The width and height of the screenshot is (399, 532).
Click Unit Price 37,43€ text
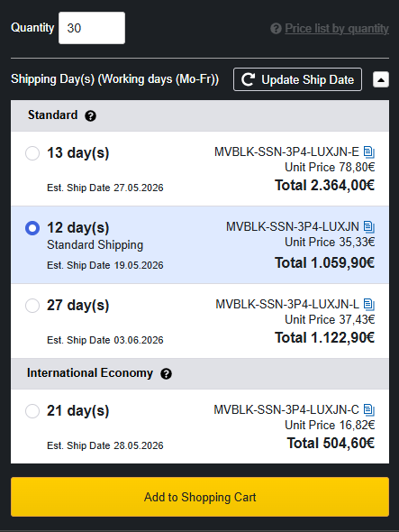(330, 319)
